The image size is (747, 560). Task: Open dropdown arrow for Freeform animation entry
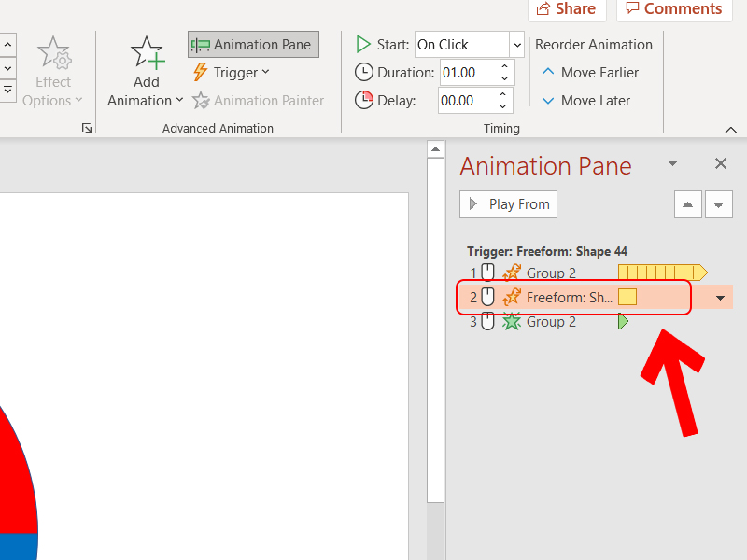[x=720, y=298]
